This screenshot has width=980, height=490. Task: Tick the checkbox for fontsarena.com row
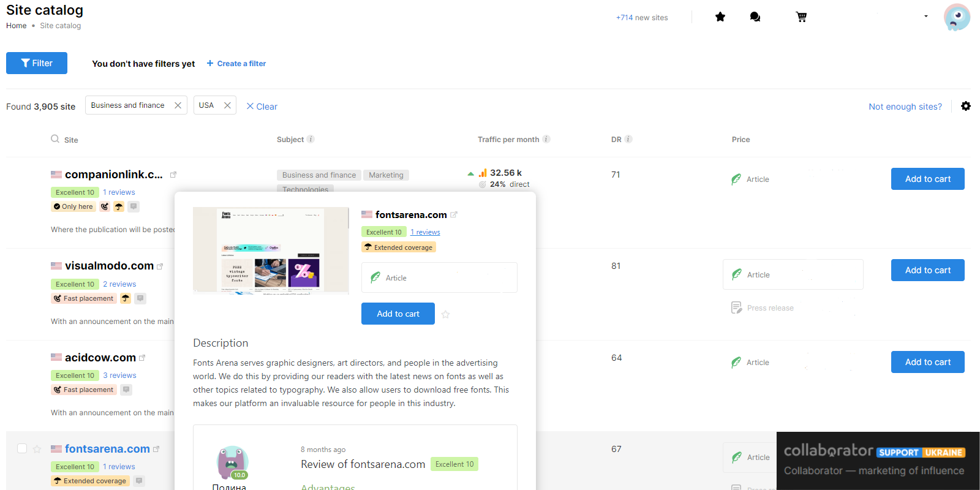tap(22, 448)
